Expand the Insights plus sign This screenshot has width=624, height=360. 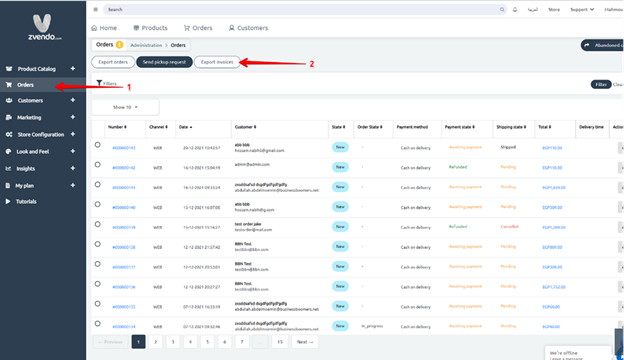(73, 168)
